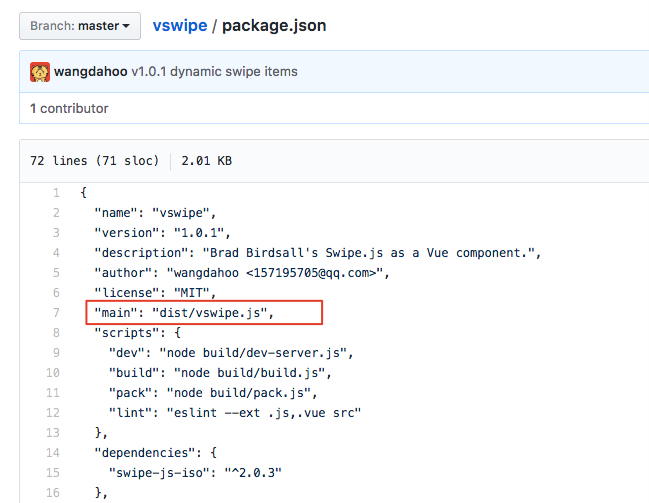The height and width of the screenshot is (503, 649).
Task: Select line number 12
Action: (x=53, y=413)
